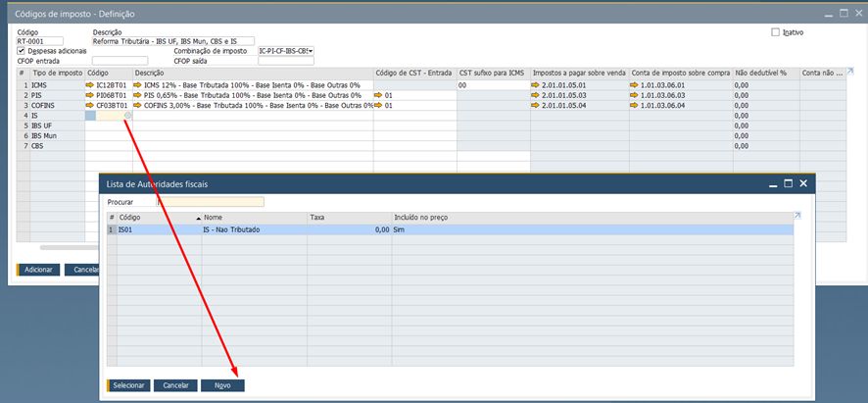This screenshot has height=403, width=868.
Task: Open ICMS sales tax account 2.01.01.05.01 arrow
Action: click(536, 85)
